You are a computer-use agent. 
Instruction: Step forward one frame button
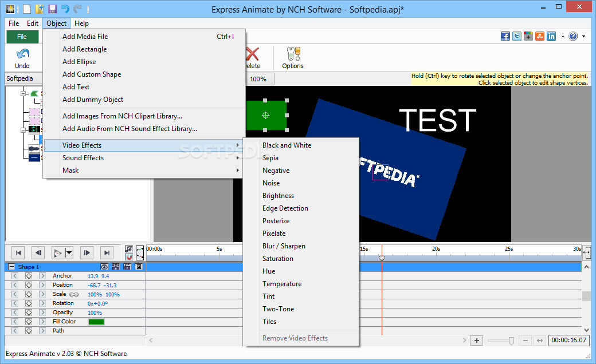tap(87, 253)
